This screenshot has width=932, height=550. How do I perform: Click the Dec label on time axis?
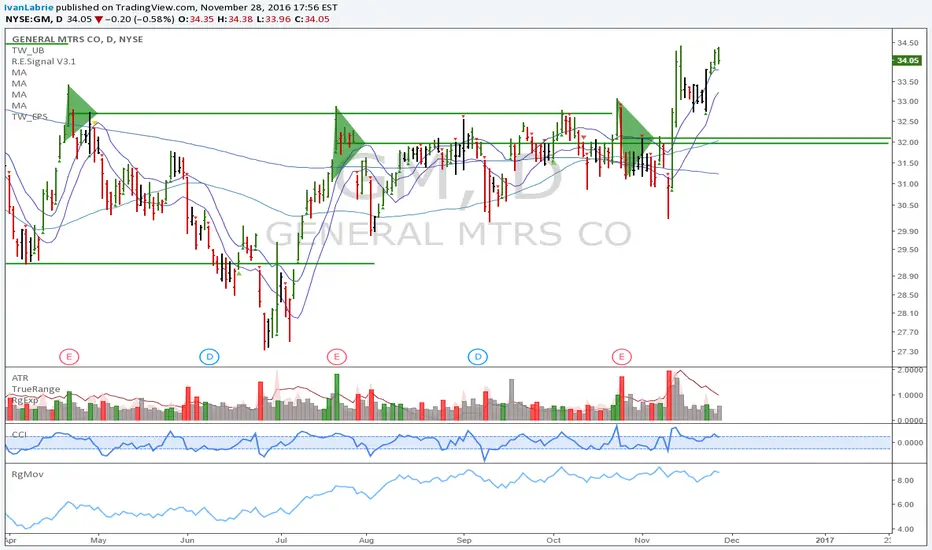click(732, 540)
